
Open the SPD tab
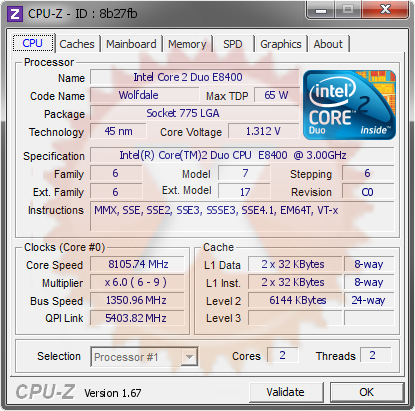pyautogui.click(x=233, y=44)
